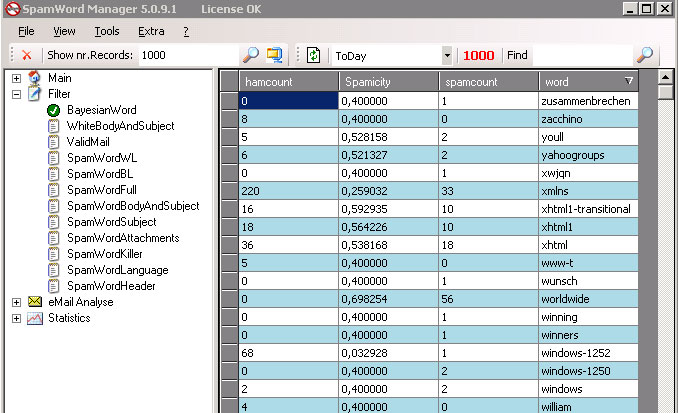Click the search magnifier beside Find field
This screenshot has height=413, width=678.
point(645,55)
